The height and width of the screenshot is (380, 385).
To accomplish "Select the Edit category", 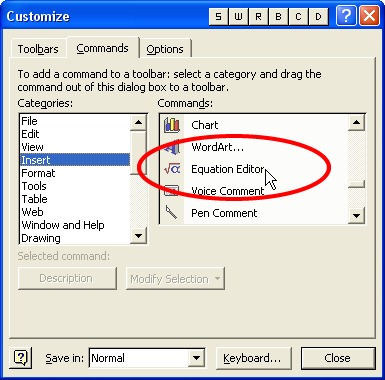I will tap(75, 134).
